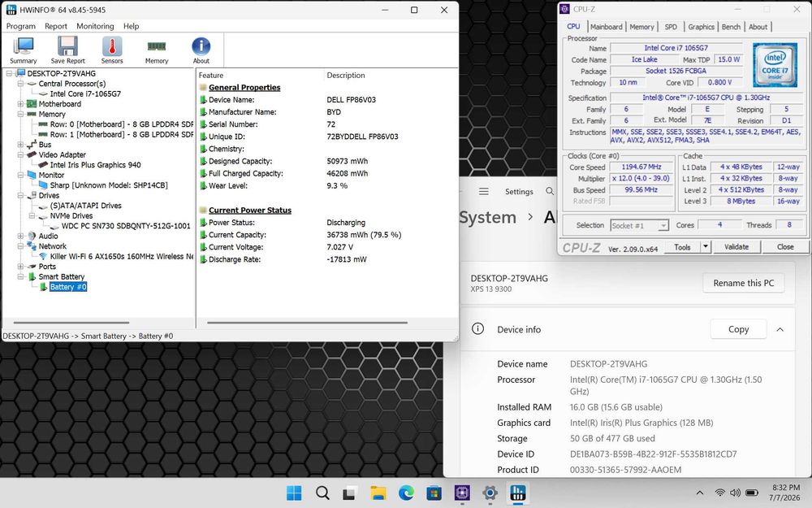Click the Memory module toolbar icon
Screen dimensions: 812x508
157,50
